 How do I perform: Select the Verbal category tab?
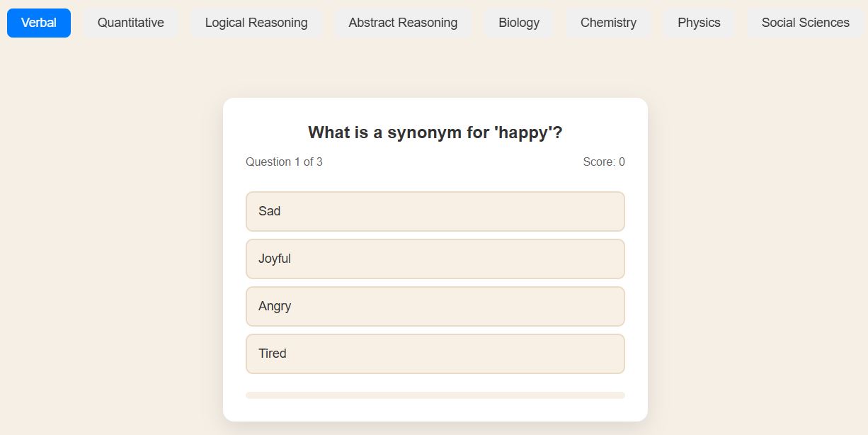39,23
